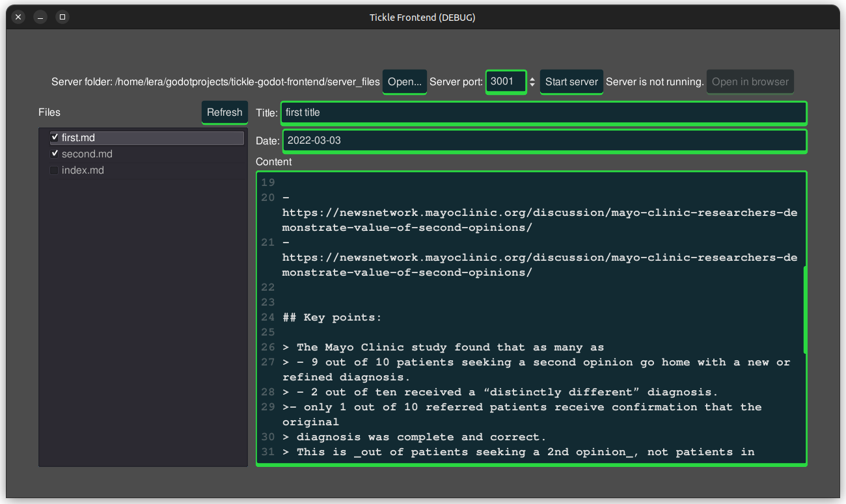Focus the Title text field
This screenshot has width=846, height=504.
543,113
